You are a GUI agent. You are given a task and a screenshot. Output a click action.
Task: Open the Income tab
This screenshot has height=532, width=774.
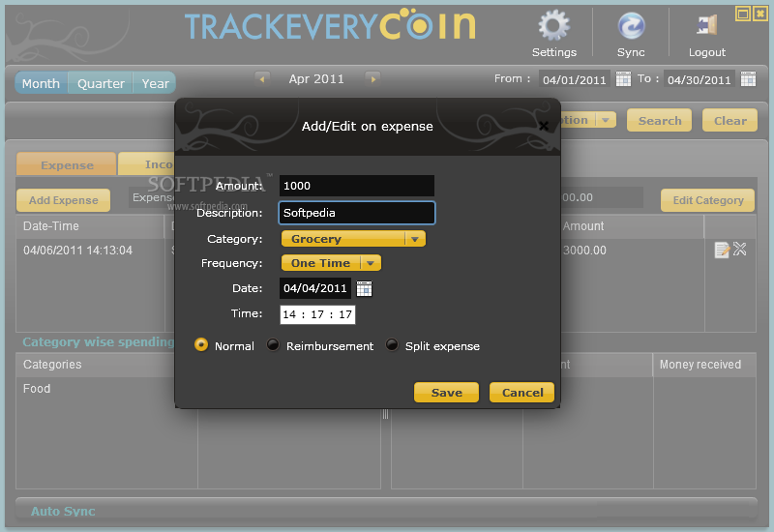click(147, 164)
